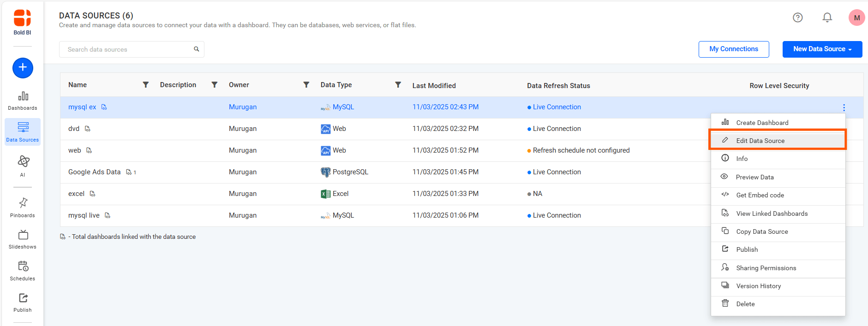The height and width of the screenshot is (326, 868).
Task: Click the 11/03/2025 01:06 PM date
Action: [x=445, y=215]
